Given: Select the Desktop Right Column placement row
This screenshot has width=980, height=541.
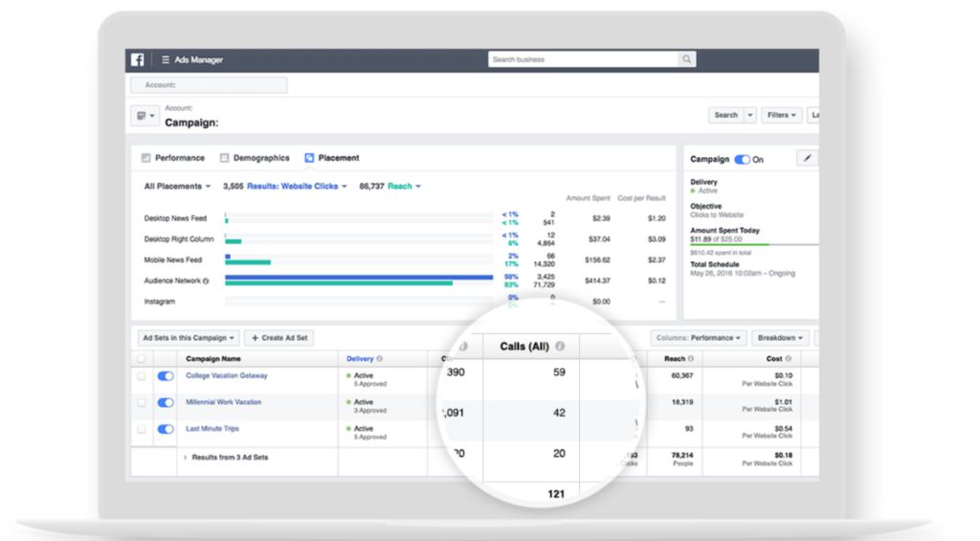Looking at the screenshot, I should pos(405,239).
